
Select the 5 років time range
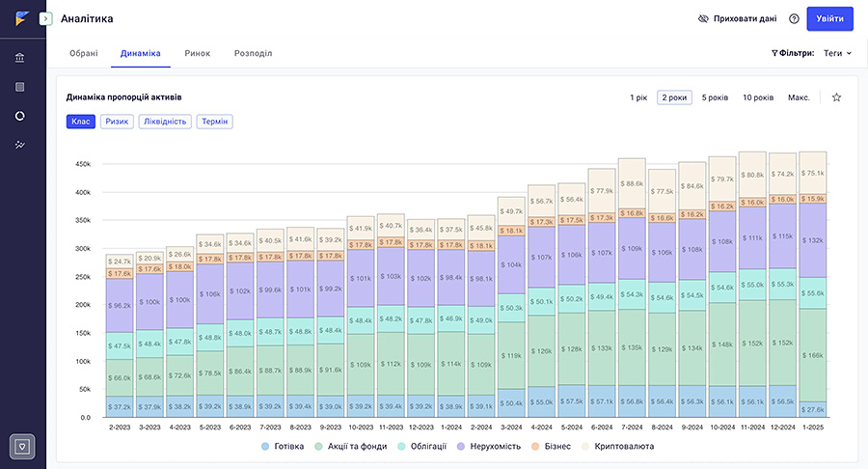click(715, 97)
